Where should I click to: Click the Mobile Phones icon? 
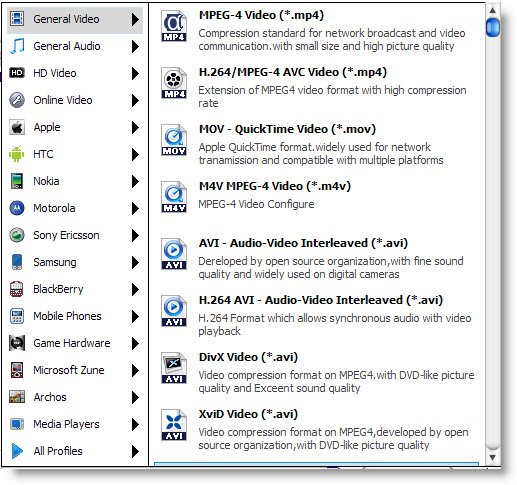[17, 316]
